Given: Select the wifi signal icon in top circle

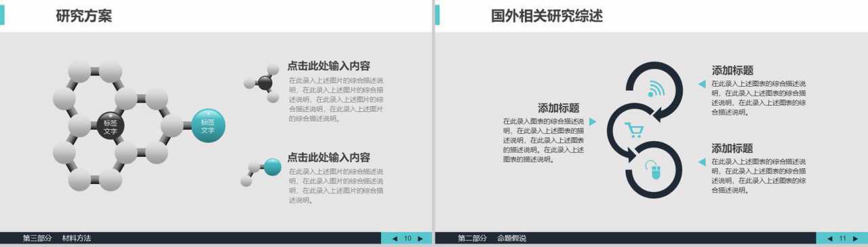Looking at the screenshot, I should (656, 89).
